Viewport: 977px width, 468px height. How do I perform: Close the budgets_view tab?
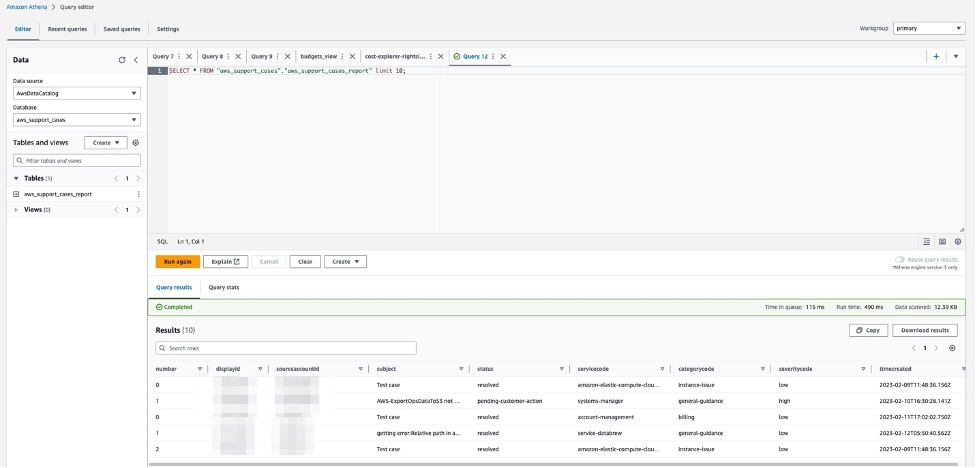352,57
